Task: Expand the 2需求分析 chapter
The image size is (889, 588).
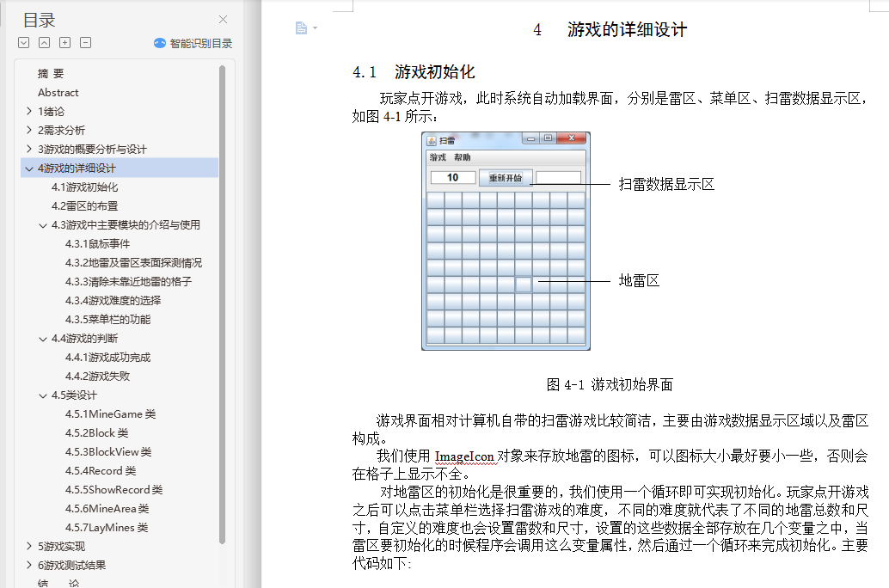Action: point(29,130)
